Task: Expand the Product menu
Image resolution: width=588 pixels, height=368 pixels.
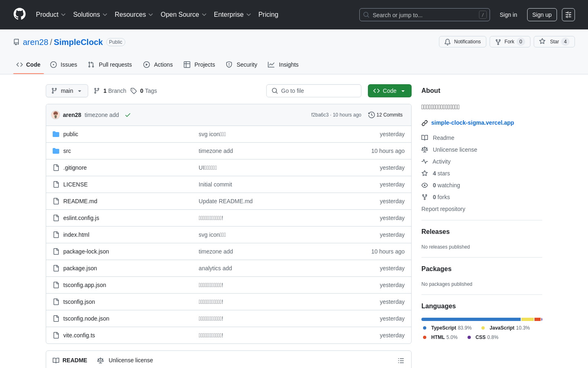Action: [51, 15]
